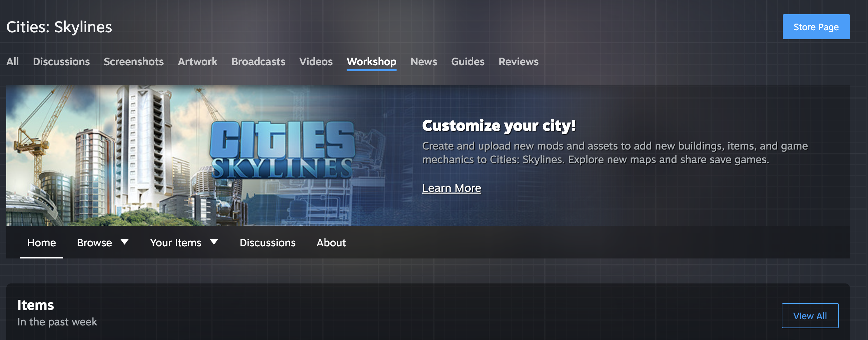Click the Cities Skylines banner logo
Viewport: 868px width, 340px height.
tap(283, 150)
